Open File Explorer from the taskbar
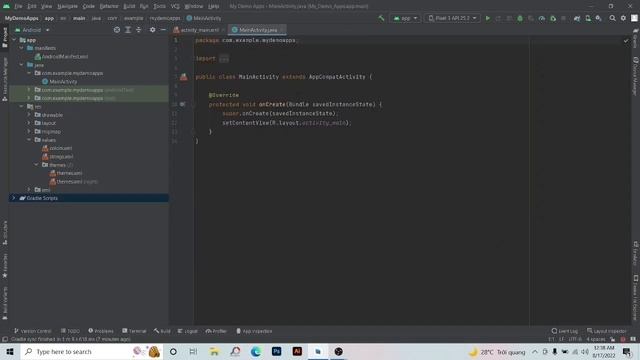The height and width of the screenshot is (360, 640). [x=214, y=351]
